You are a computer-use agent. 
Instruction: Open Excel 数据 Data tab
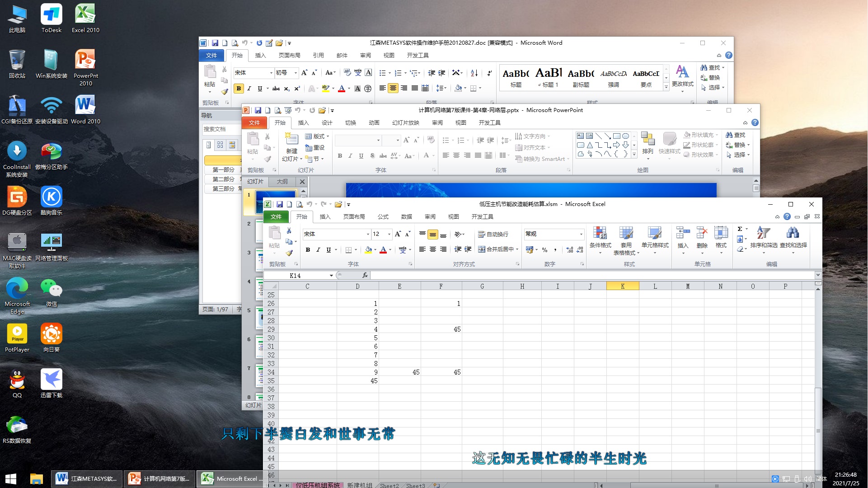pos(407,217)
